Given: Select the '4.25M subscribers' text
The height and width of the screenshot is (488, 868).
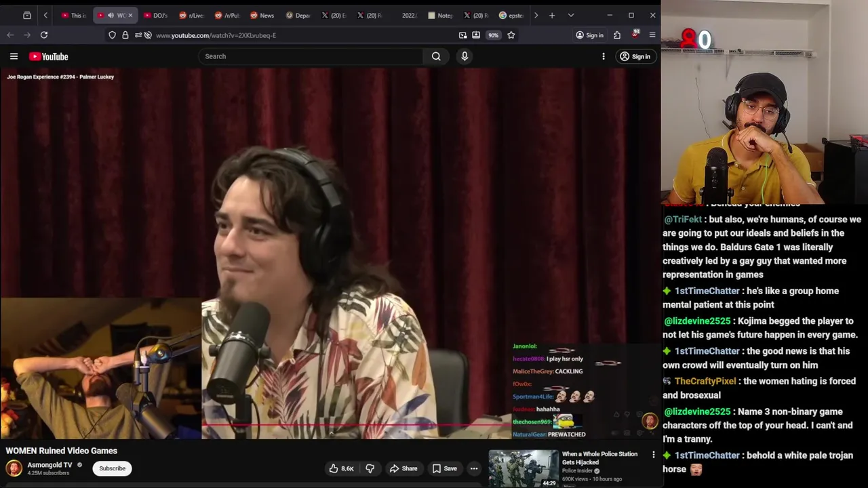Looking at the screenshot, I should (x=48, y=473).
